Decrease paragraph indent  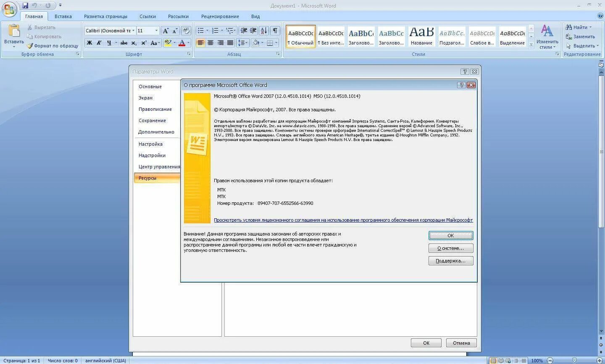244,31
